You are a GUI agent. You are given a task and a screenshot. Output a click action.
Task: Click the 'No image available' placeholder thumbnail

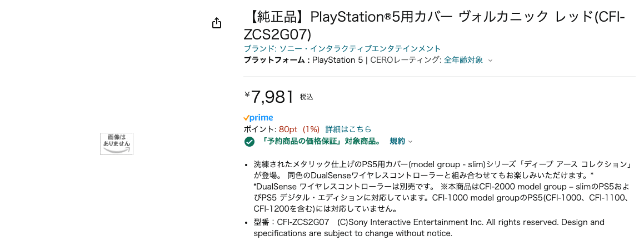pyautogui.click(x=117, y=143)
